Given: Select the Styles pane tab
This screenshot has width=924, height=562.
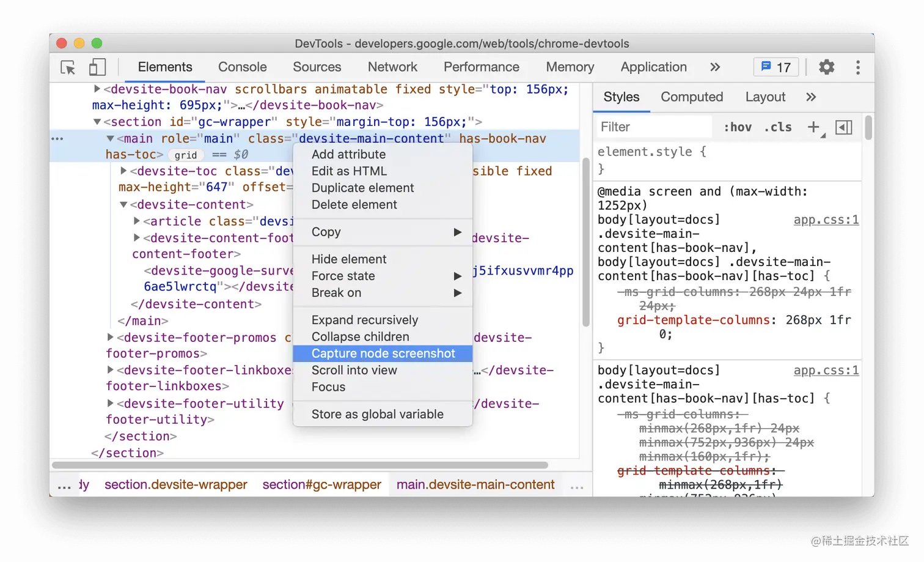Looking at the screenshot, I should coord(621,97).
